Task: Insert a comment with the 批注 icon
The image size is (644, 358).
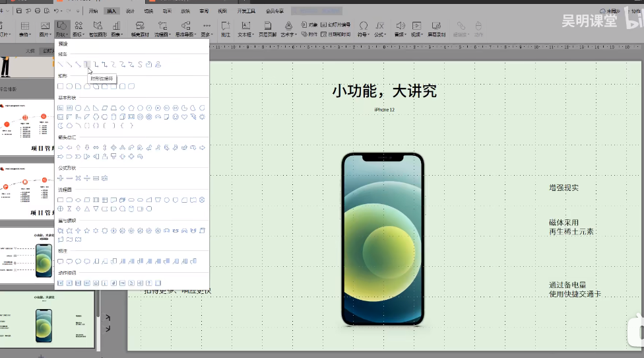Action: (x=226, y=29)
